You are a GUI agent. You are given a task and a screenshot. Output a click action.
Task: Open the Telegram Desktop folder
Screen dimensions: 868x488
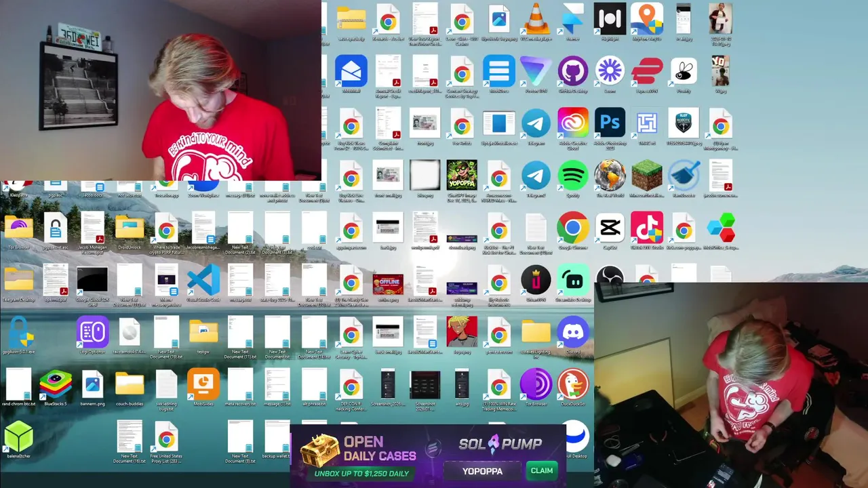click(x=18, y=280)
